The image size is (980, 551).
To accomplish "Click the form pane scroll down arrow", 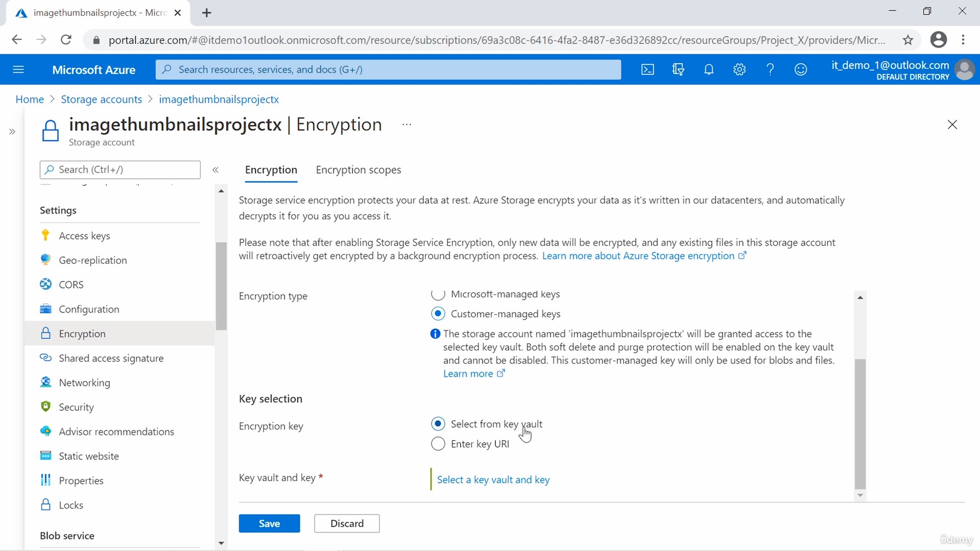I will [x=861, y=495].
